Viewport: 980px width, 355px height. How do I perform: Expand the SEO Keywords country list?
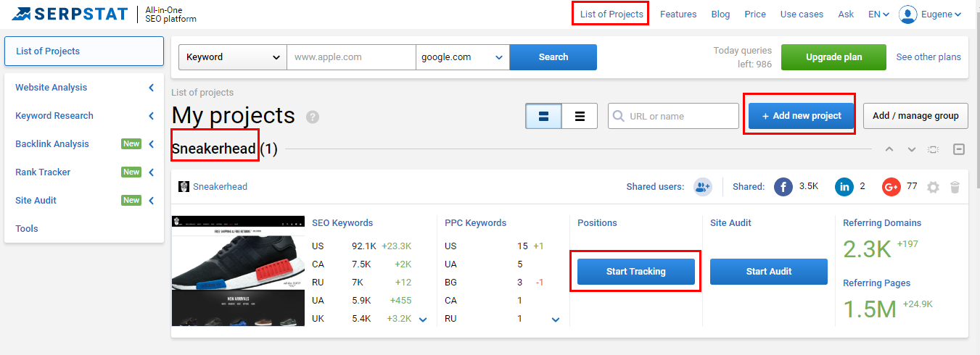[423, 319]
